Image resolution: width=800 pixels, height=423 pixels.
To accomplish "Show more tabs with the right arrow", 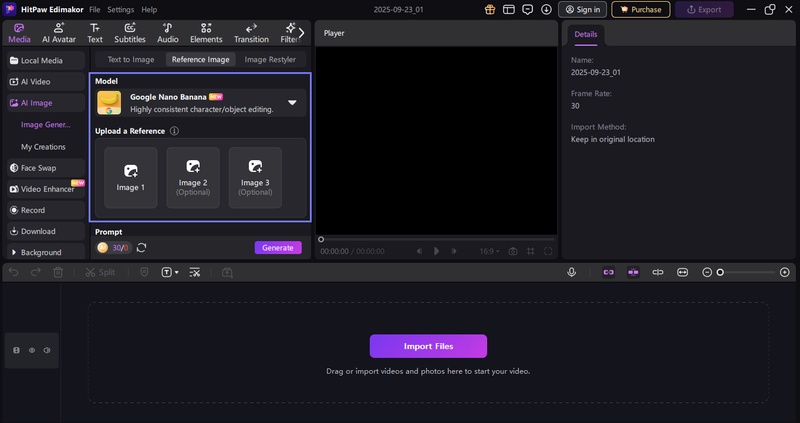I will click(302, 33).
